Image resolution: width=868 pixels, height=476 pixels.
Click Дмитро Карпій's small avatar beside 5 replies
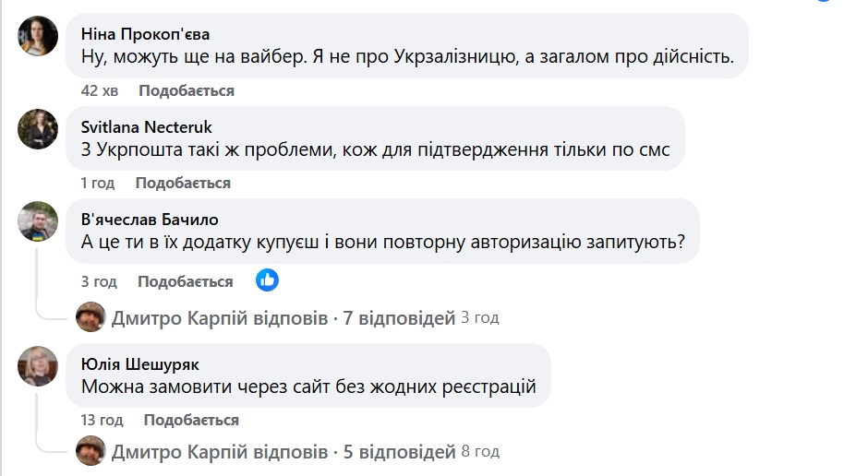90,452
